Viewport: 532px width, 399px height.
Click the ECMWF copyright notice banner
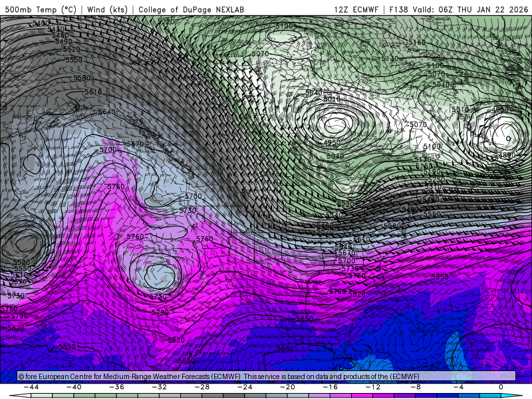point(267,376)
